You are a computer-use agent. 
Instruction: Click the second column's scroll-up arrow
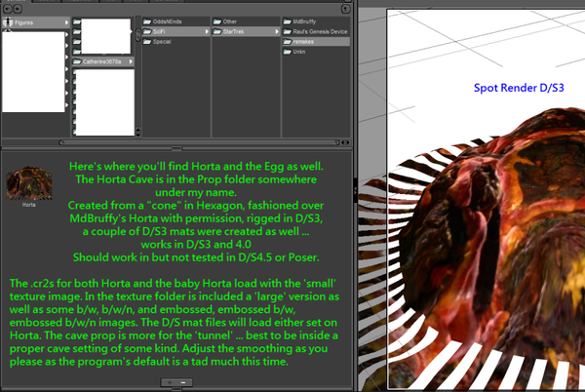click(x=138, y=130)
